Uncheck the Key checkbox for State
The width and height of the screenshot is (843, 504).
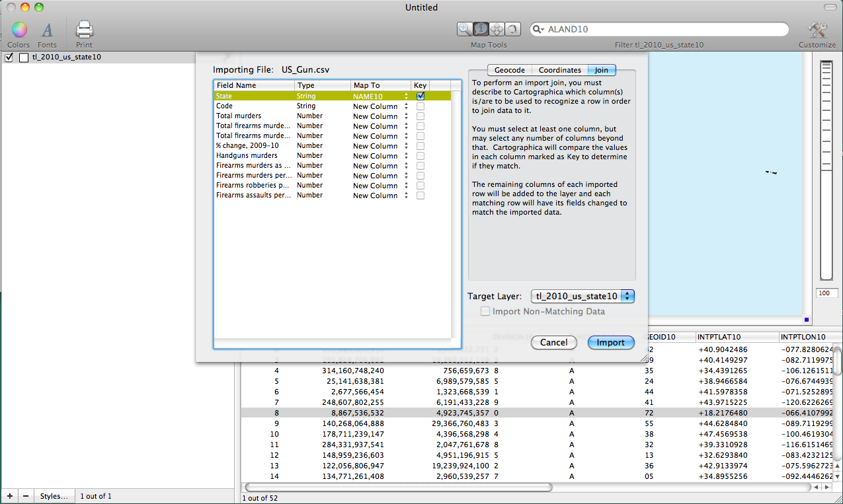point(421,96)
